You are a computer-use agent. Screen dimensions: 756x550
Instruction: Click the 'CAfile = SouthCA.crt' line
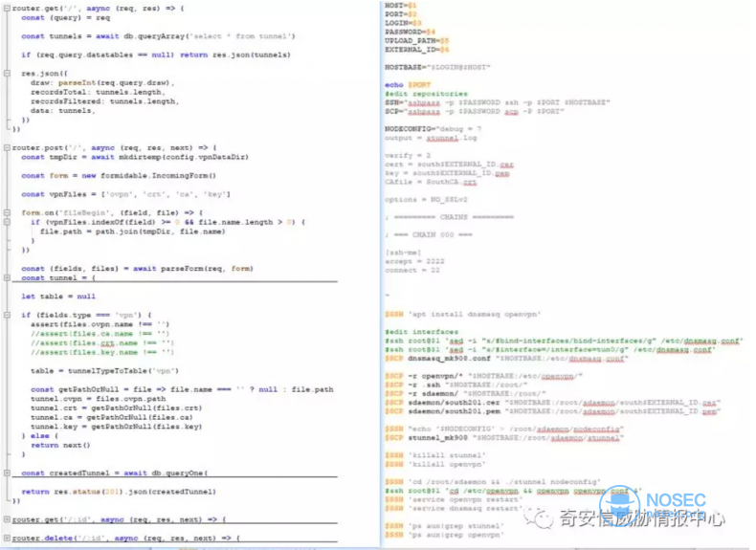(431, 182)
